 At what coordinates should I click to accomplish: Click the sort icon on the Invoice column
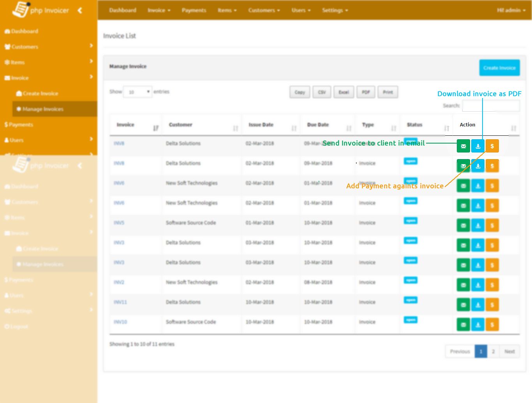click(x=156, y=128)
